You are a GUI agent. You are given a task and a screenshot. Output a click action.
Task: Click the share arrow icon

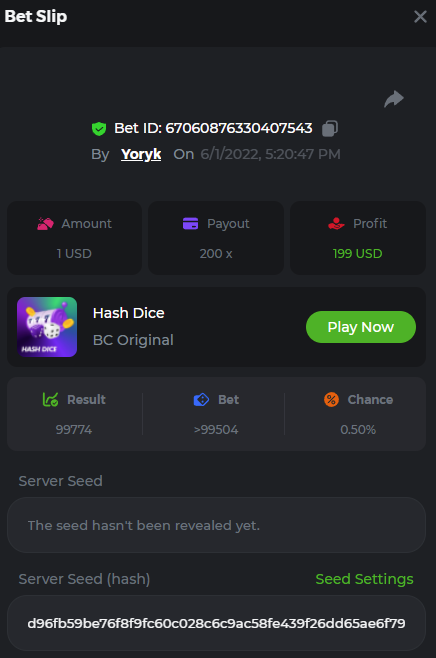tap(394, 99)
